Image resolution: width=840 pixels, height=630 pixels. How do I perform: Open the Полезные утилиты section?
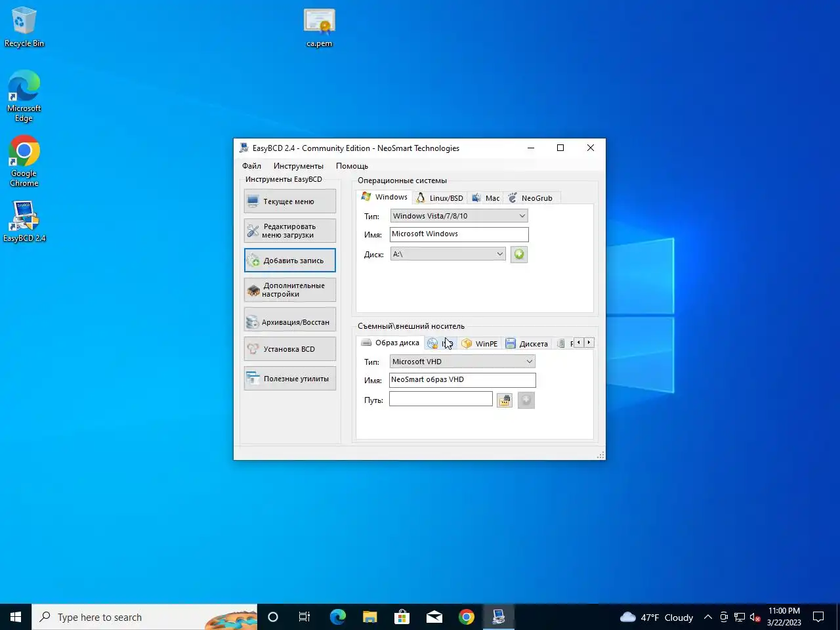point(289,379)
